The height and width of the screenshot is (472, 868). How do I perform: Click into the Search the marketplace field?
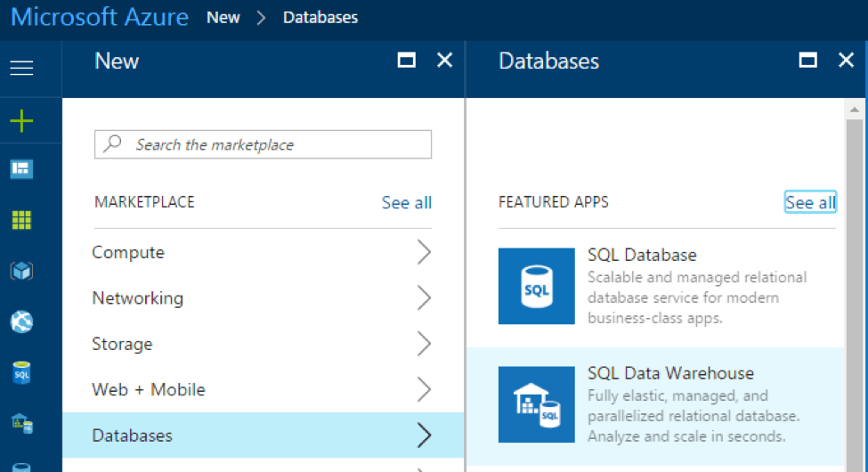tap(263, 144)
